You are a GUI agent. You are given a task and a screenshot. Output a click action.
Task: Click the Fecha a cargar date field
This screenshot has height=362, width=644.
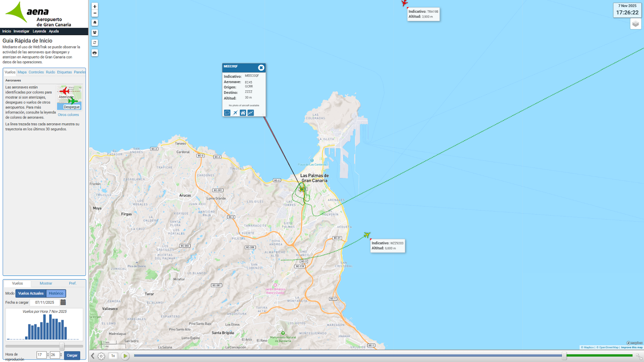coord(44,302)
